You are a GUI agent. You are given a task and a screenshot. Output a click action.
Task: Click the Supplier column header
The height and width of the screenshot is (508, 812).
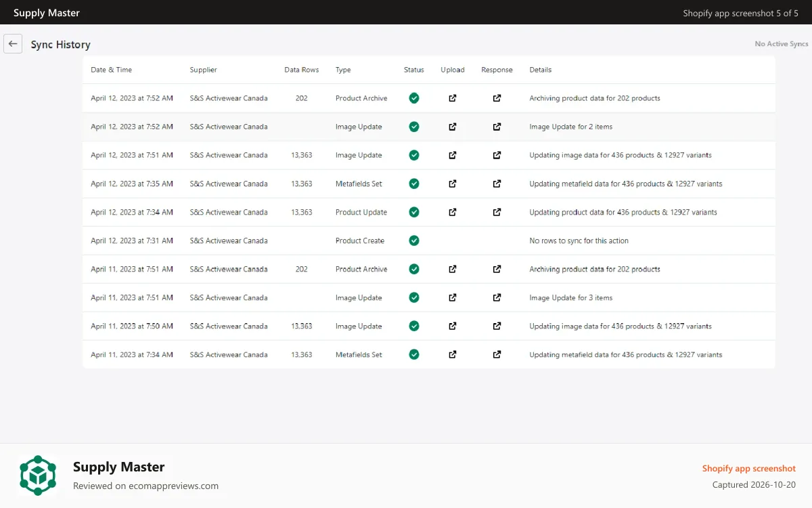tap(204, 70)
